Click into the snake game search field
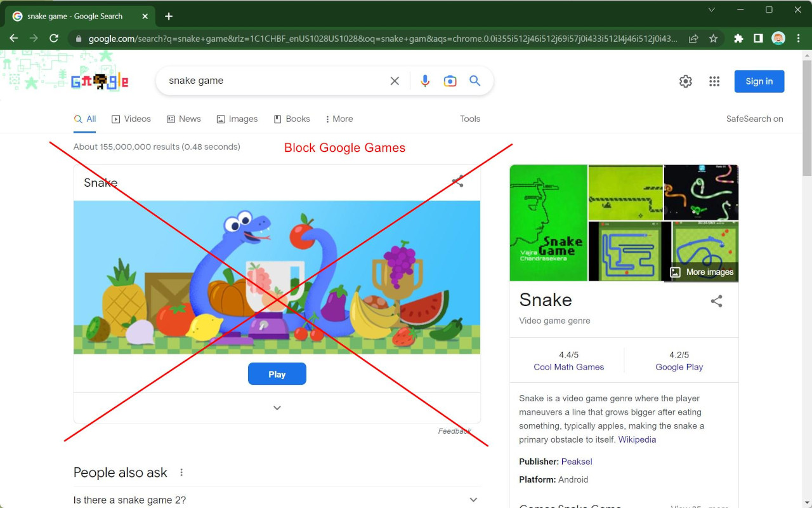 tap(273, 81)
